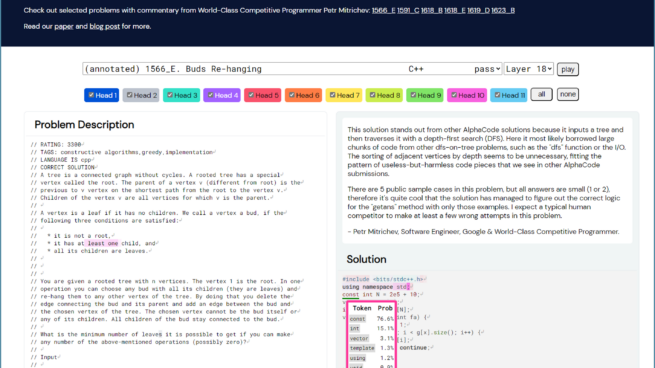
Task: Open the 1623_B problem link
Action: click(x=503, y=10)
